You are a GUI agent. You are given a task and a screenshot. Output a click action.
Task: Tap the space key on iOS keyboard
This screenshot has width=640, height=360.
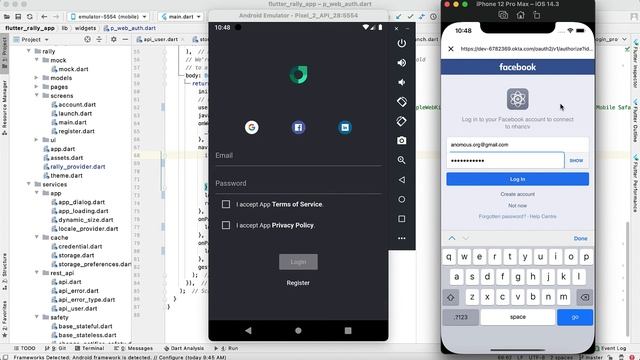[x=518, y=317]
